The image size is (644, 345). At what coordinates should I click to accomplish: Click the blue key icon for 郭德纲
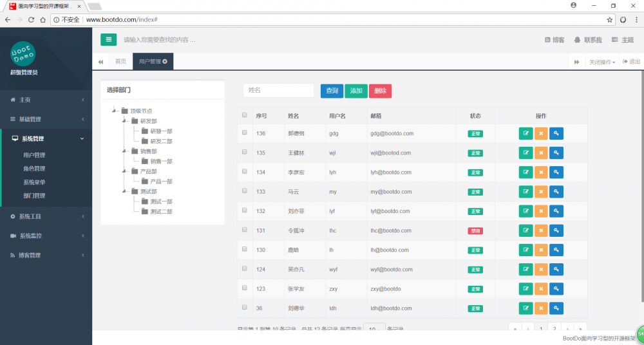pyautogui.click(x=556, y=133)
